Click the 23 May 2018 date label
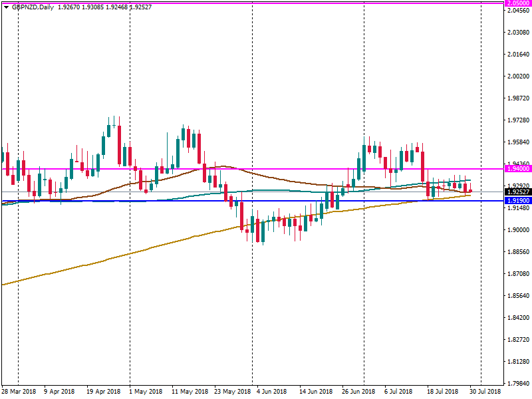 tap(231, 392)
